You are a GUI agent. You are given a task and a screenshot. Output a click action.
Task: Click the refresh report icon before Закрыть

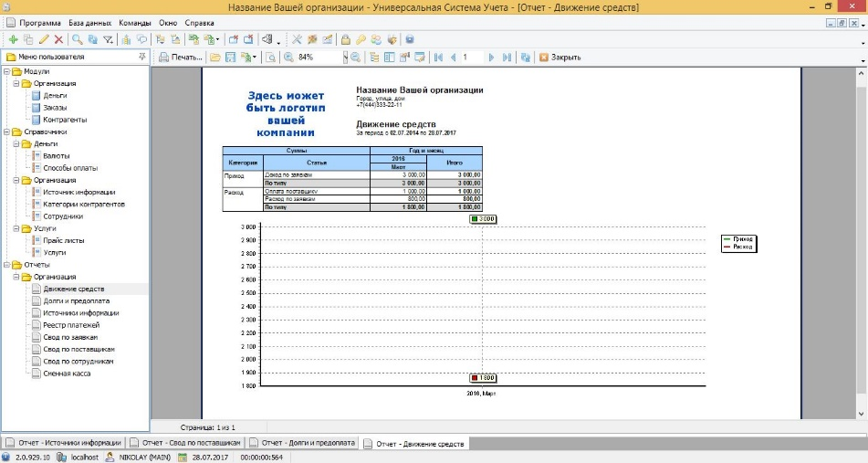click(x=526, y=57)
